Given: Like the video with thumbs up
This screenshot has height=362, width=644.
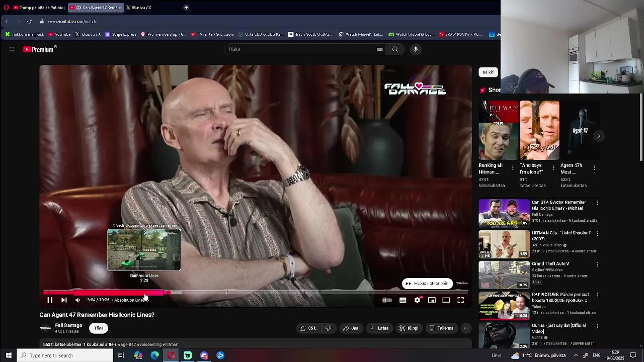Looking at the screenshot, I should pos(308,328).
